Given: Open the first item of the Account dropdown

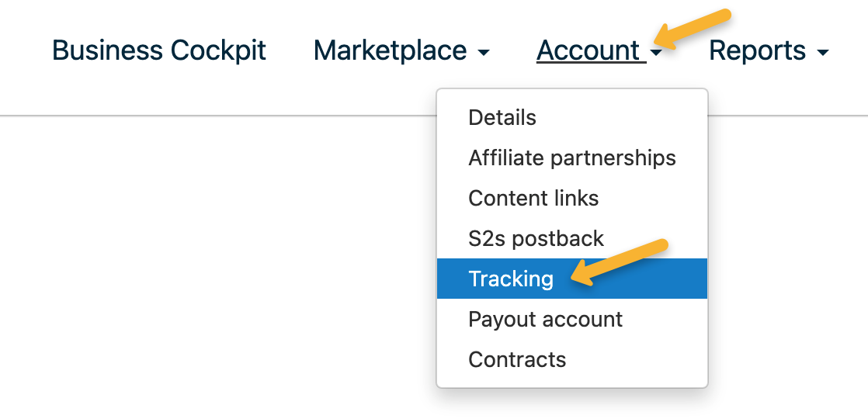Looking at the screenshot, I should click(502, 118).
